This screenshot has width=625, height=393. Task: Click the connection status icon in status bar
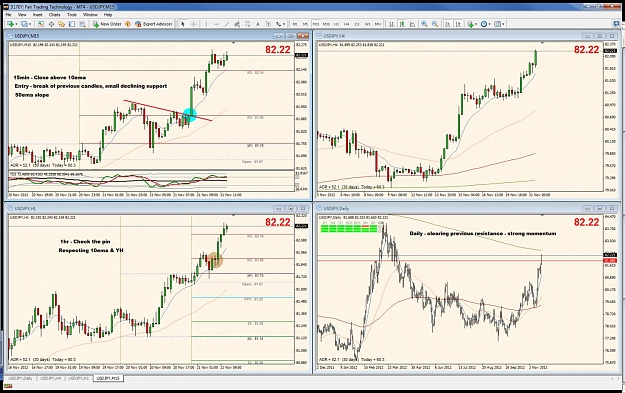coord(7,386)
